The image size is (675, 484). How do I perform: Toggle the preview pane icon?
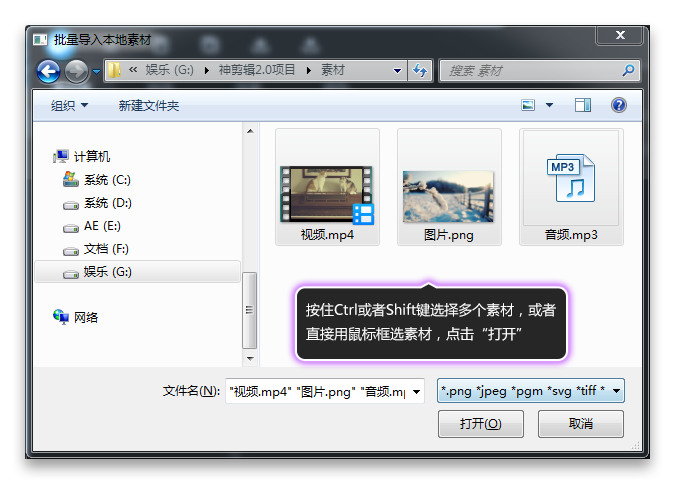point(583,105)
